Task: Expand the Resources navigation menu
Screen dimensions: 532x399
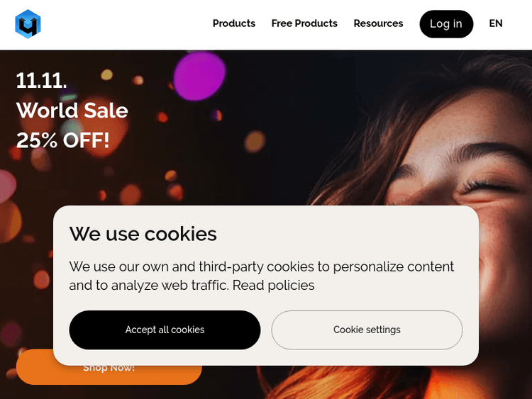Action: point(378,23)
